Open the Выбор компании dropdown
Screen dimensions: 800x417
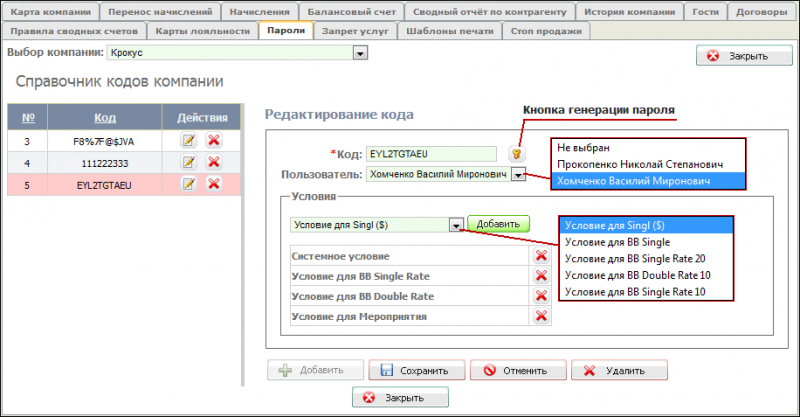[360, 52]
